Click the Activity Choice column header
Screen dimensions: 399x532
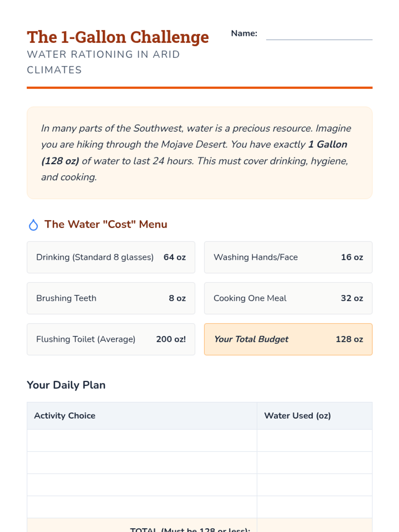point(65,416)
